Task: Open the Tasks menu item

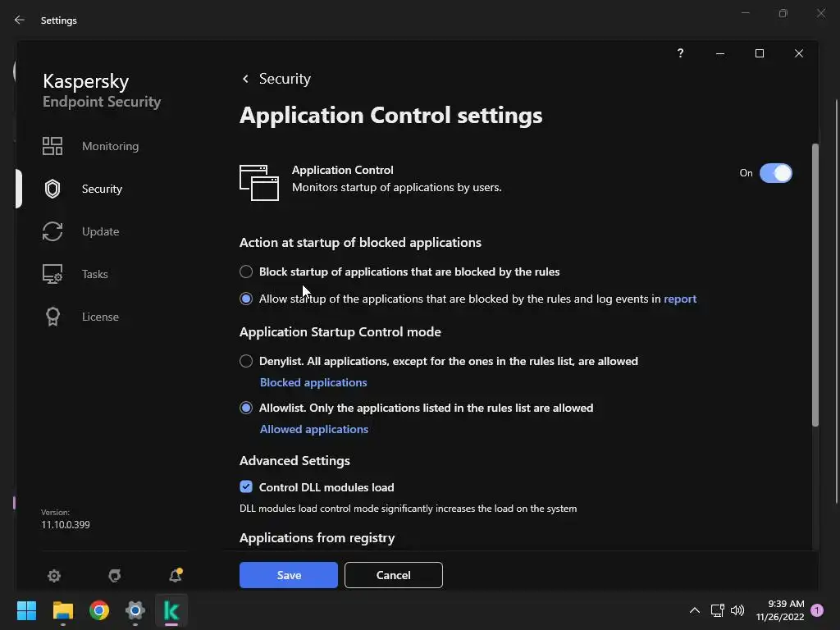Action: pyautogui.click(x=95, y=274)
